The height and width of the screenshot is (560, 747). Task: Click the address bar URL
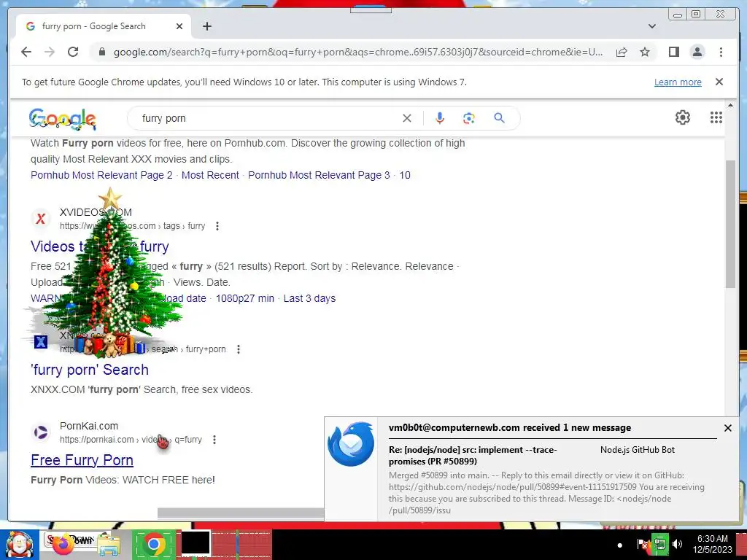[358, 52]
